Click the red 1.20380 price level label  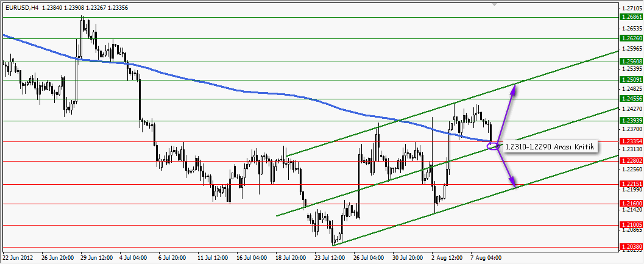(632, 247)
